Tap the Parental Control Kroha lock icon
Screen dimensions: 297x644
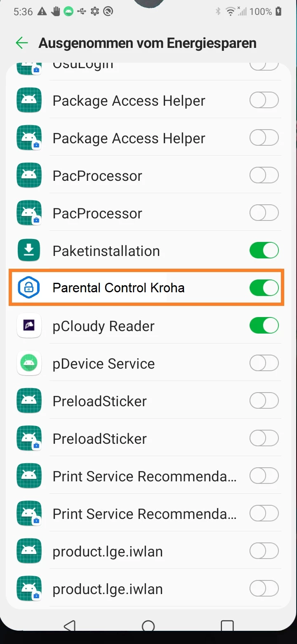pyautogui.click(x=28, y=288)
